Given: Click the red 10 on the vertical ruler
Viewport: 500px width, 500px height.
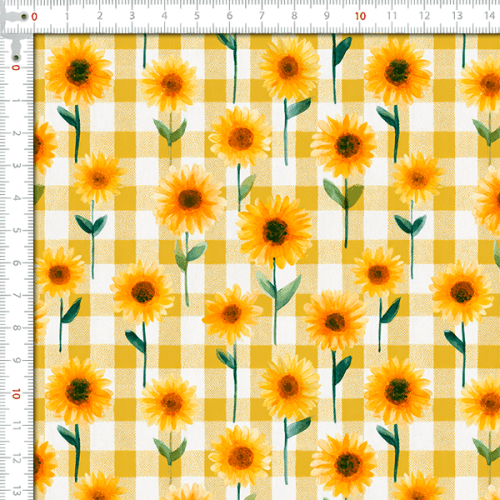Looking at the screenshot, I should 16,394.
